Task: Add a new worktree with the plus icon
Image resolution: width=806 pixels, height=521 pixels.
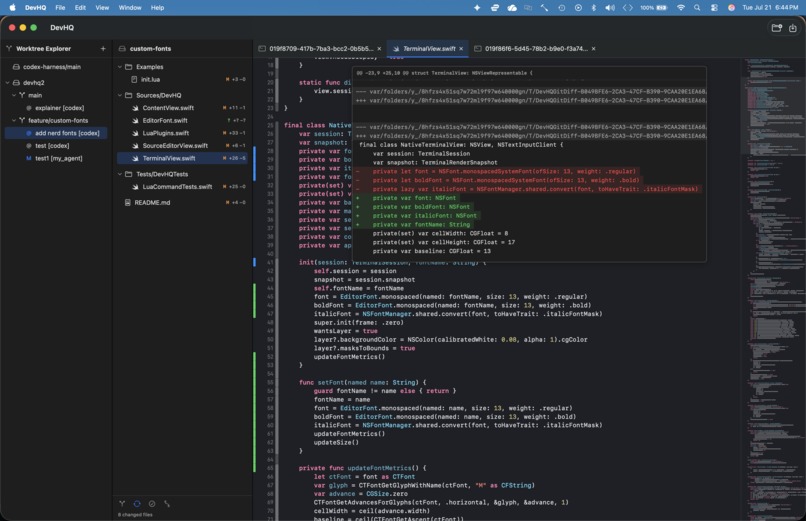Action: (x=103, y=48)
